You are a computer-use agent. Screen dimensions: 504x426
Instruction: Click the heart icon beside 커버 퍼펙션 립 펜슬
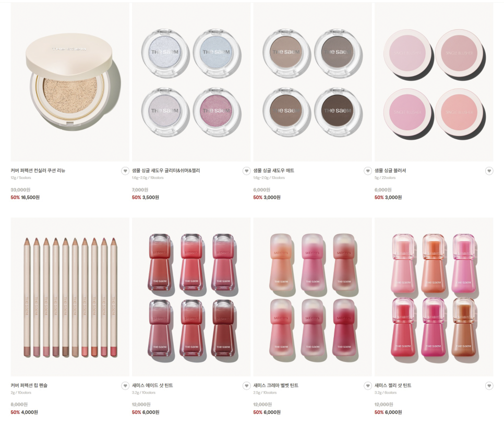click(125, 385)
